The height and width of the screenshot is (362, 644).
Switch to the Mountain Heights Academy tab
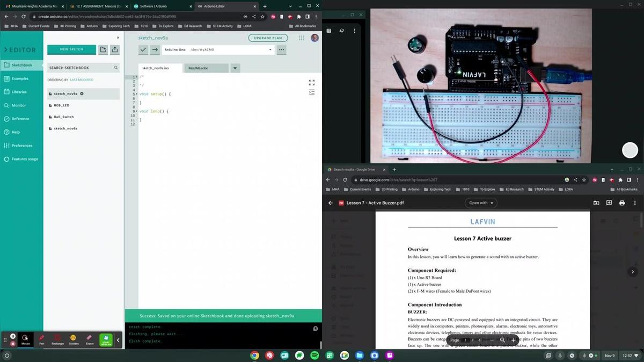click(x=34, y=6)
